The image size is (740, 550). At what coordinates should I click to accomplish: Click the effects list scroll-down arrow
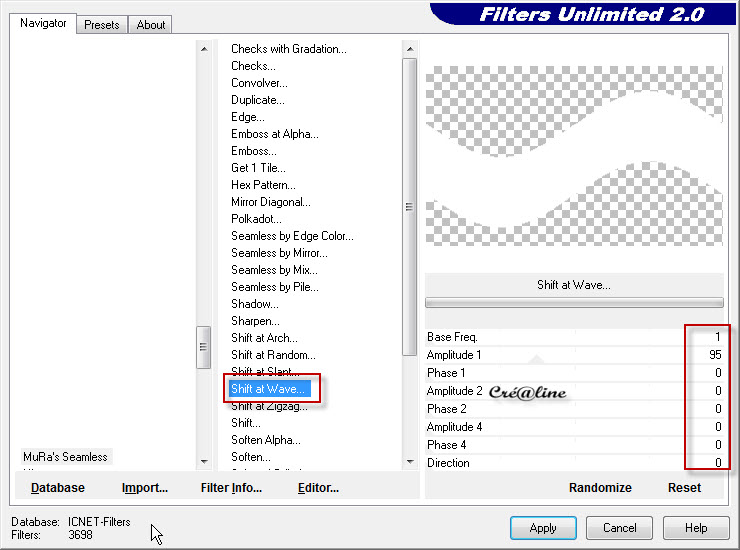pos(409,461)
